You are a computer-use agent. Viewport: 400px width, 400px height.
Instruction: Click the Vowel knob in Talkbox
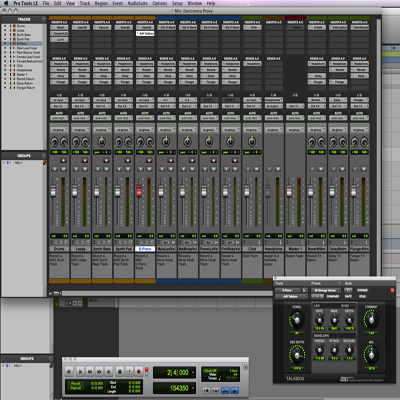[x=296, y=320]
